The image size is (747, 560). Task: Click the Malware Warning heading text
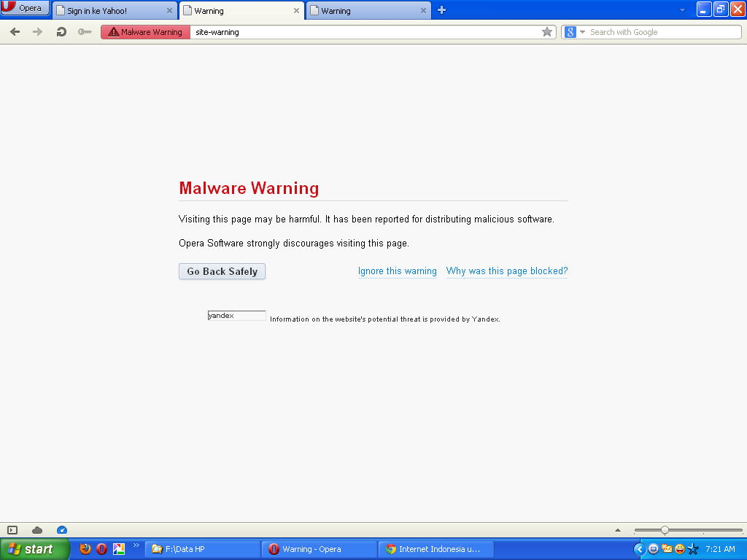point(249,188)
